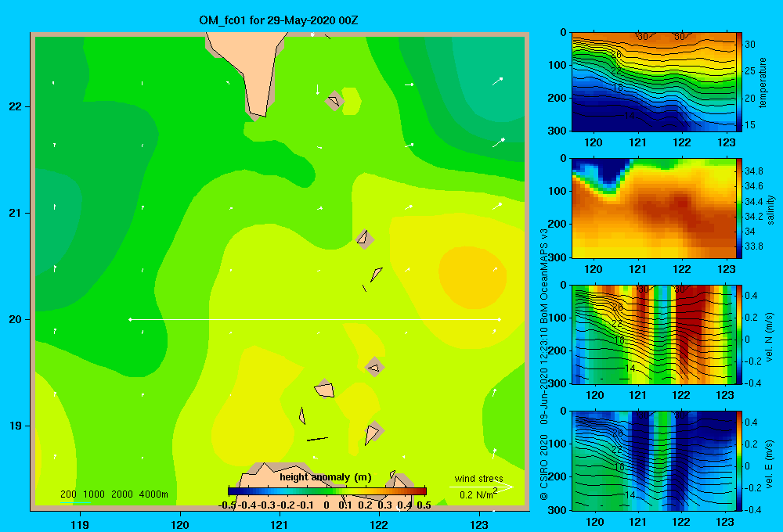Click depth label "100" on the salinity panel
This screenshot has width=783, height=532.
[x=557, y=191]
